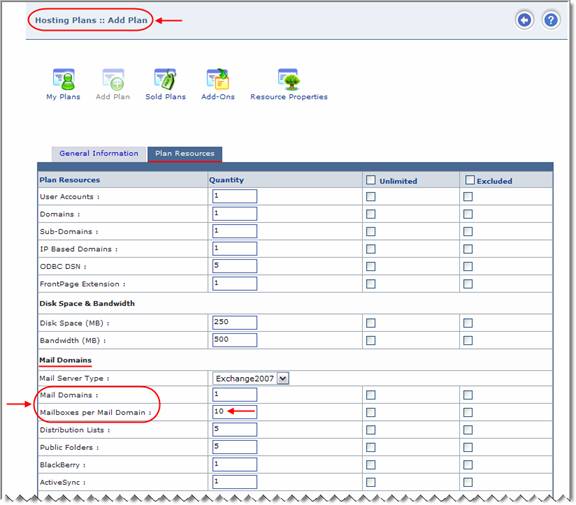Open the Sold Plans icon

[165, 79]
